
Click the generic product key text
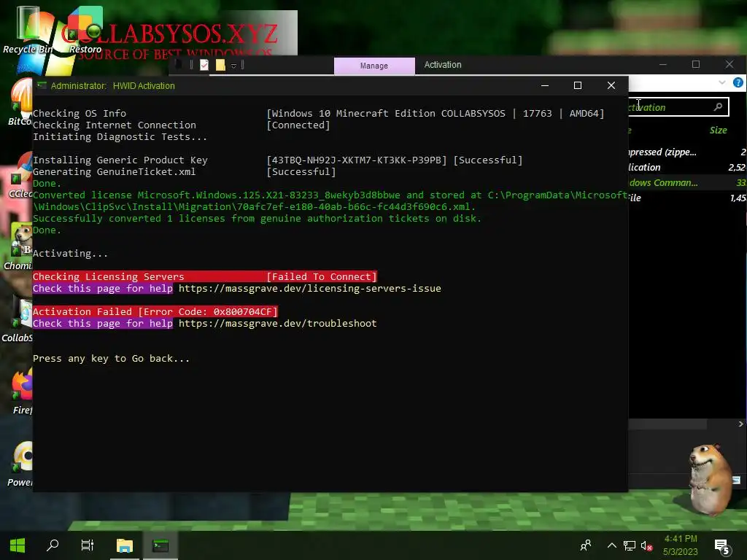(x=356, y=160)
